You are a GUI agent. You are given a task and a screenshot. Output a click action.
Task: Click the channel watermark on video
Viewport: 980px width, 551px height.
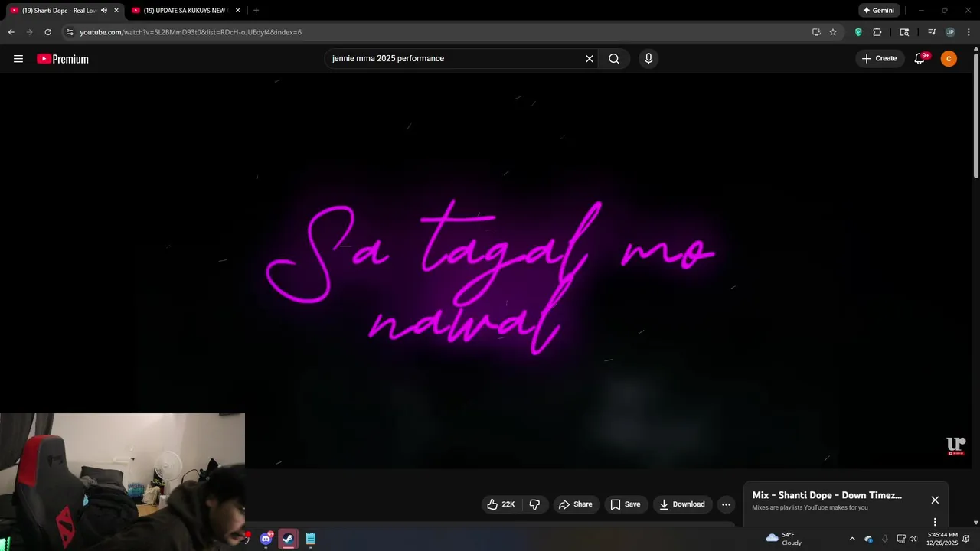[956, 446]
